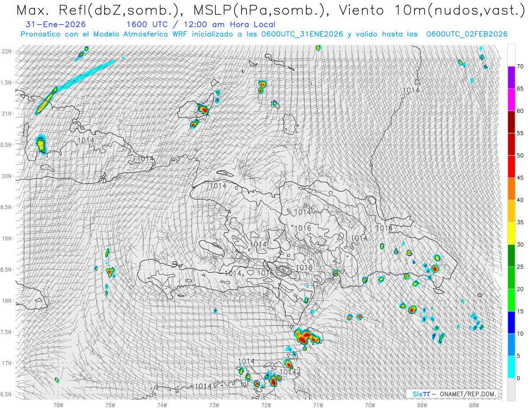Viewport: 532px width, 411px height.
Task: Click the '70W' longitude label
Action: (370, 404)
